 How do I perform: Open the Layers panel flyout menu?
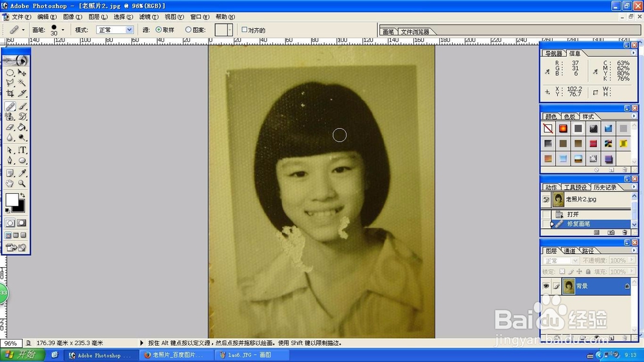pyautogui.click(x=633, y=250)
